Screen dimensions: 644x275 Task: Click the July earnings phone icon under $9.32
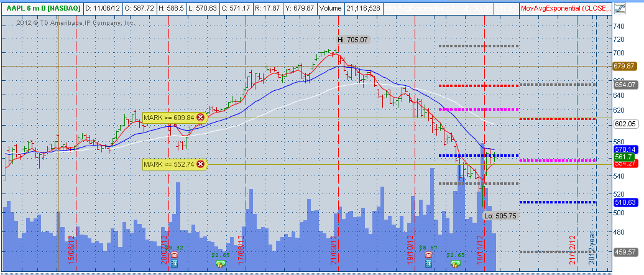(x=173, y=254)
